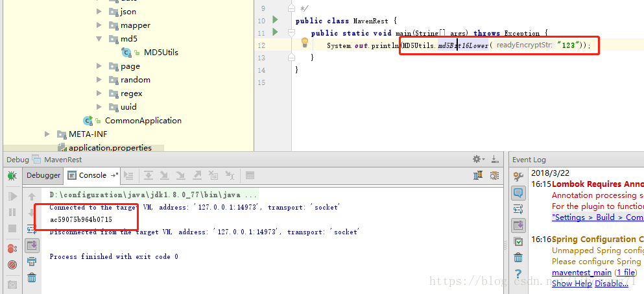
Task: Toggle Mute Breakpoints icon
Action: pyautogui.click(x=12, y=264)
